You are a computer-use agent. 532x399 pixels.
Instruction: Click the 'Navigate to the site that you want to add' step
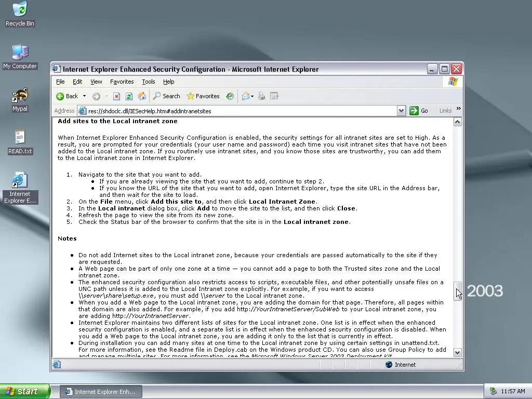(140, 175)
